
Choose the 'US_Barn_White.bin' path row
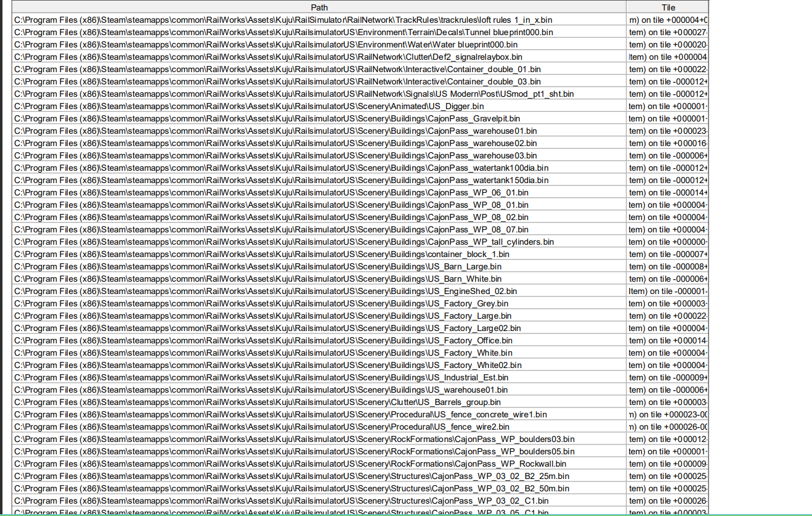click(319, 279)
